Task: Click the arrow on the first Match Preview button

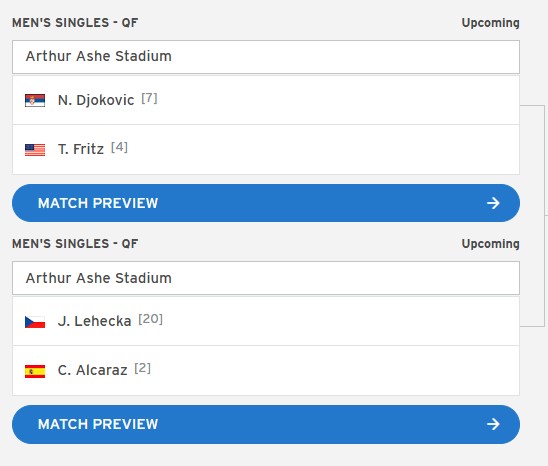Action: coord(493,203)
